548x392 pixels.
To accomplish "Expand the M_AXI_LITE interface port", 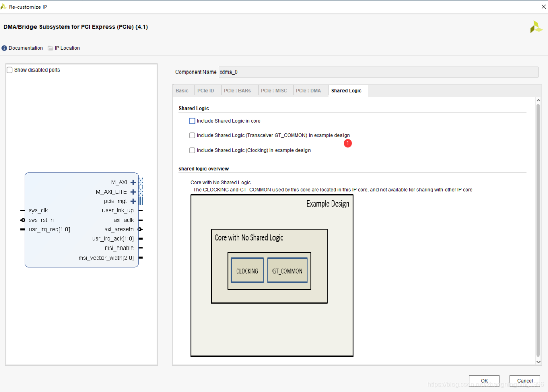I will click(133, 192).
